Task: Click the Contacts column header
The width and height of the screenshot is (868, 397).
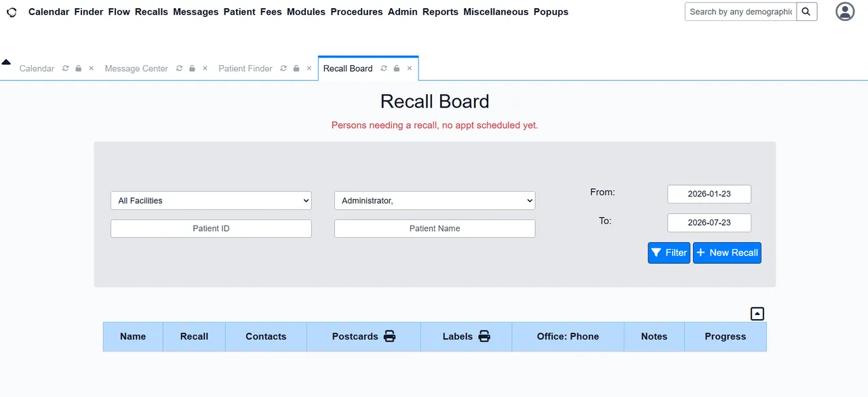Action: (x=266, y=336)
